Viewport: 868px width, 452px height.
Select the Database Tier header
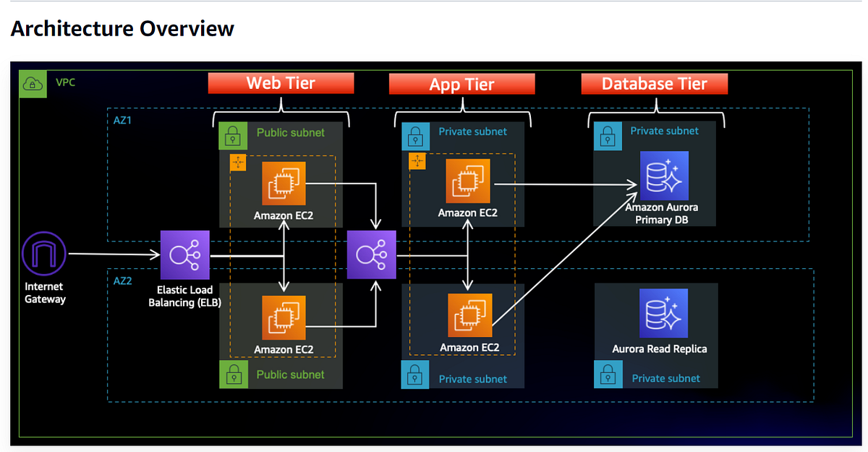tap(654, 83)
